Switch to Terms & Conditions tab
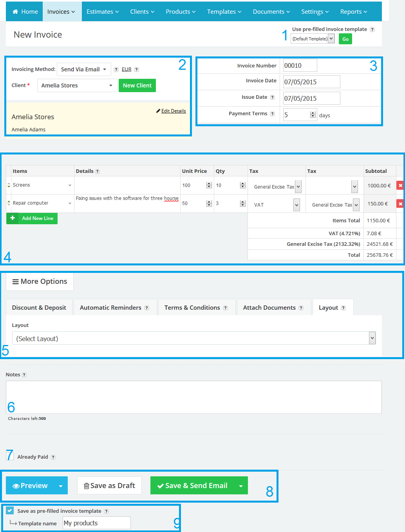Viewport: 405px width, 532px height. tap(192, 308)
